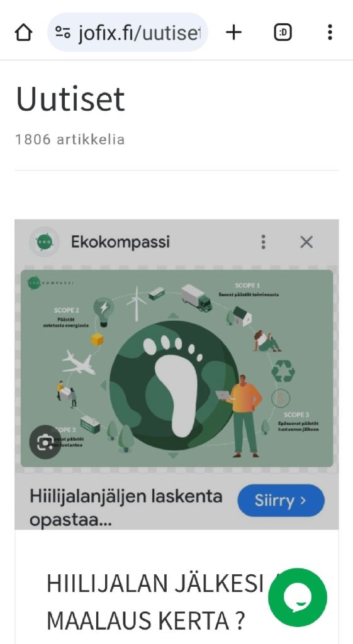Tap the Google Lens image search icon
Image resolution: width=353 pixels, height=644 pixels.
point(45,442)
